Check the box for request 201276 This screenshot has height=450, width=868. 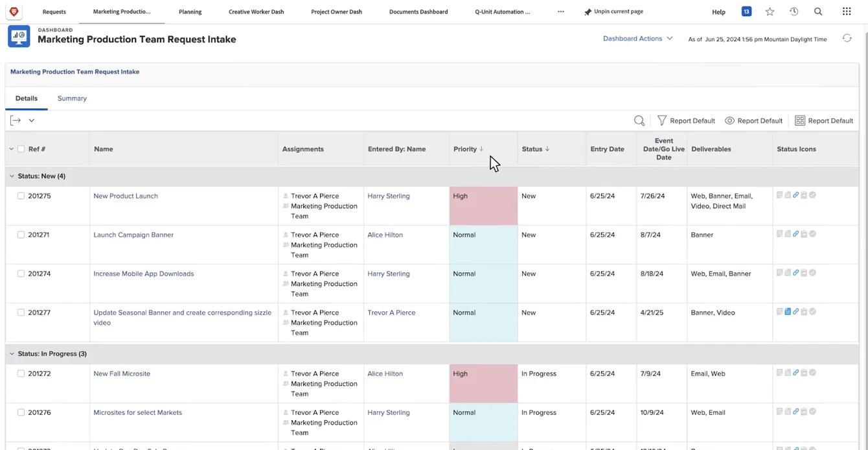[x=21, y=412]
